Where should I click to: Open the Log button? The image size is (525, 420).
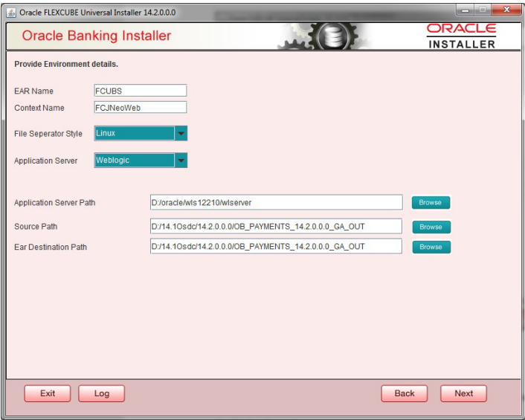click(101, 393)
